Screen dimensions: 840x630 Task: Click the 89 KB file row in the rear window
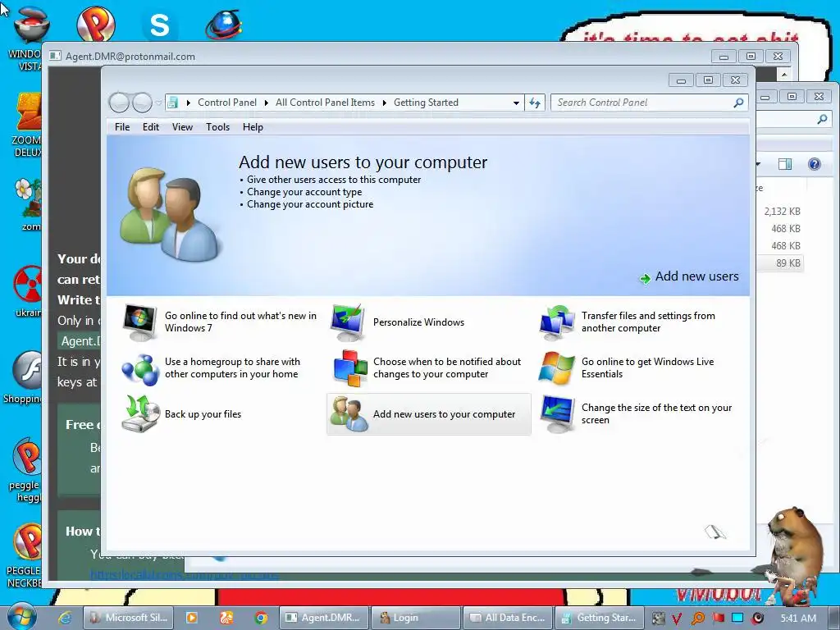tap(779, 263)
